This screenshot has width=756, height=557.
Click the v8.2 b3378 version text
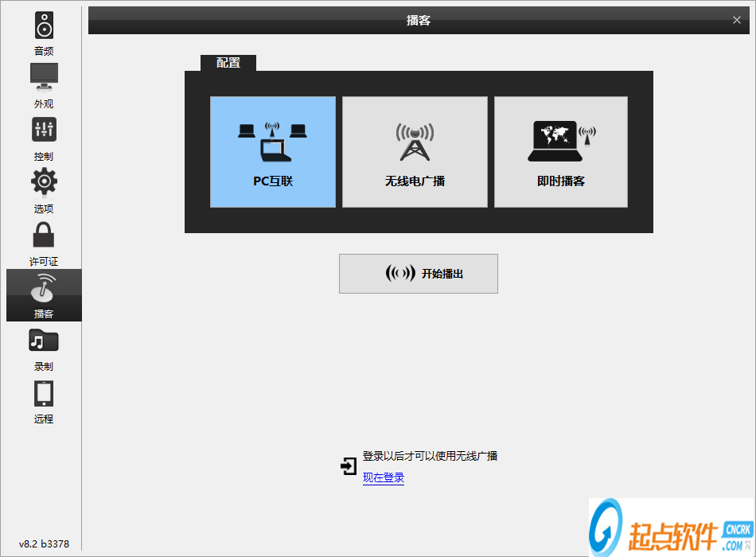pyautogui.click(x=44, y=543)
